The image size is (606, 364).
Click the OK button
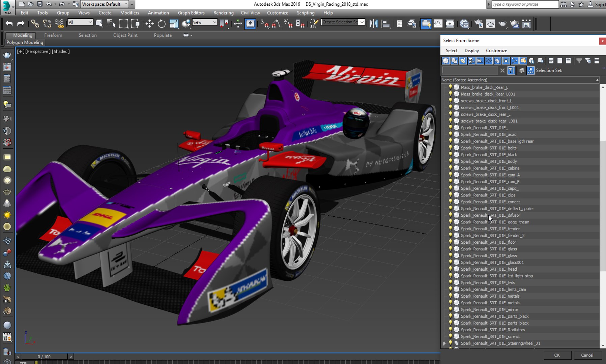[557, 355]
